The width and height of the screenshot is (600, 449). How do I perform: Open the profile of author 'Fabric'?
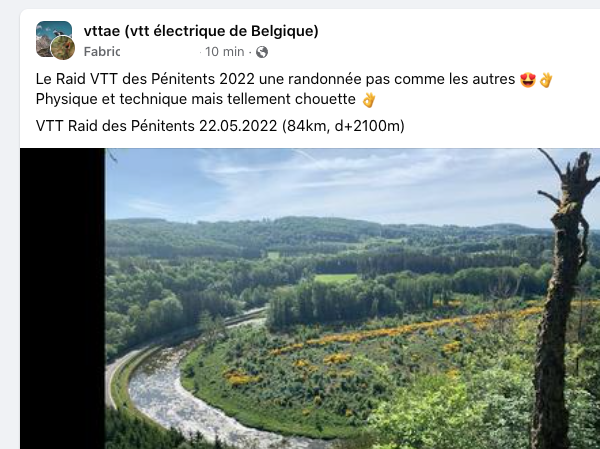point(102,52)
